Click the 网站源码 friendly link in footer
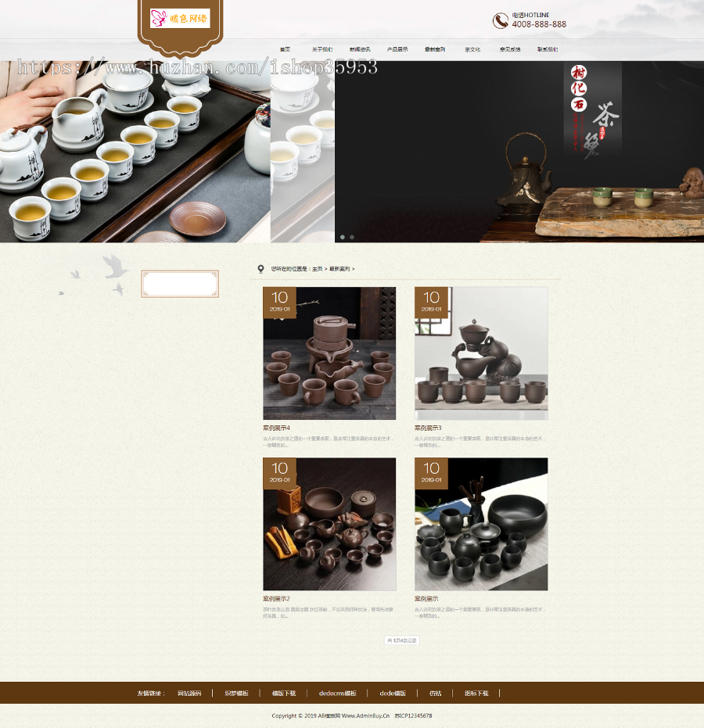Viewport: 704px width, 728px height. coord(190,693)
